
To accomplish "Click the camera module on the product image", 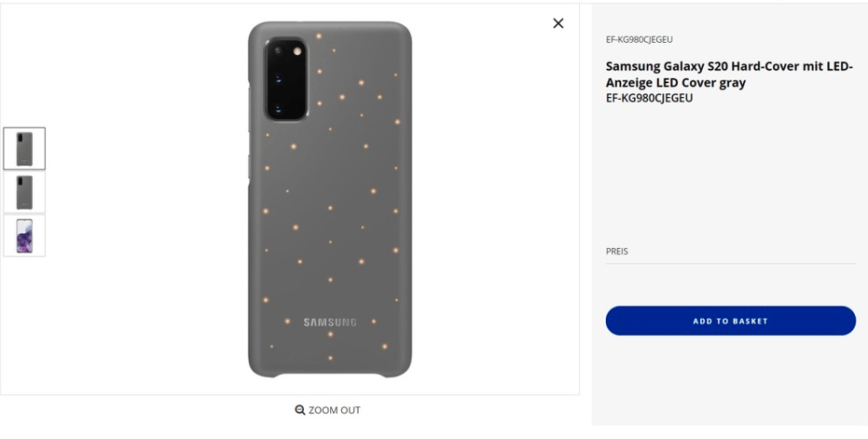I will [x=285, y=79].
